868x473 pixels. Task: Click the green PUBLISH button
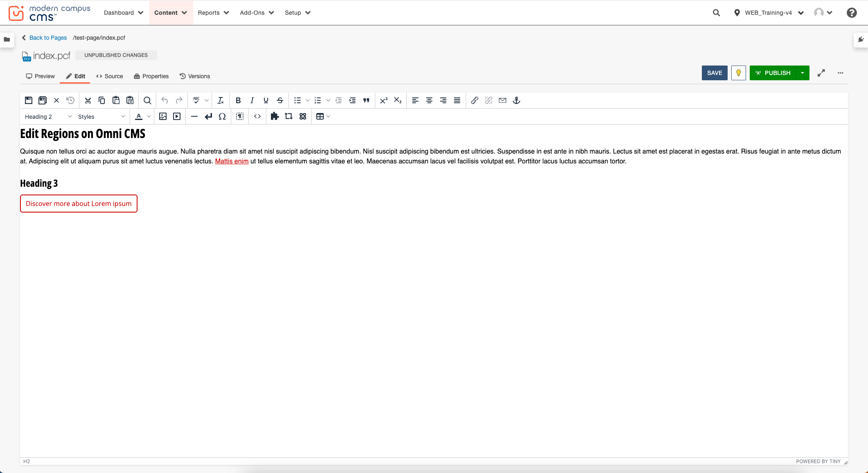point(773,73)
